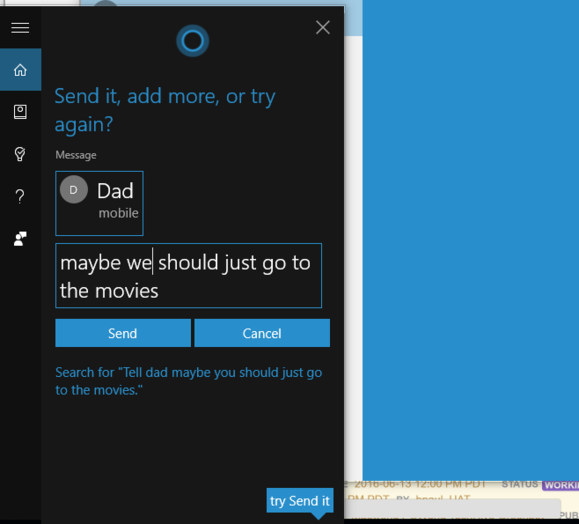Go to Cortana Home in the sidebar
This screenshot has width=579, height=524.
[20, 70]
